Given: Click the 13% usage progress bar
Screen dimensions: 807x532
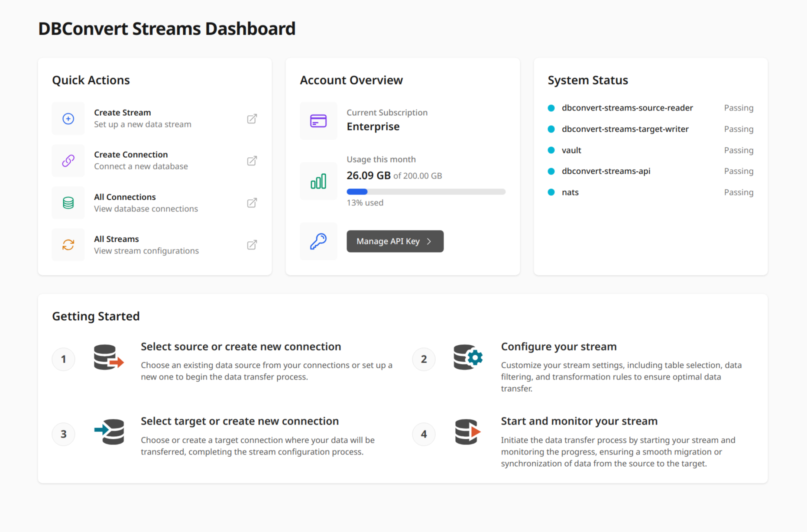Looking at the screenshot, I should [x=426, y=191].
